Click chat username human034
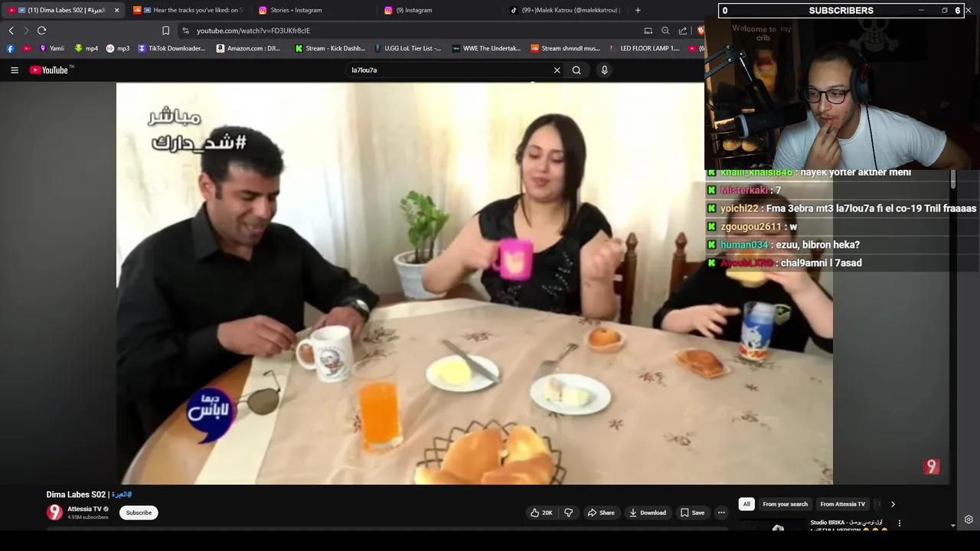 coord(744,245)
